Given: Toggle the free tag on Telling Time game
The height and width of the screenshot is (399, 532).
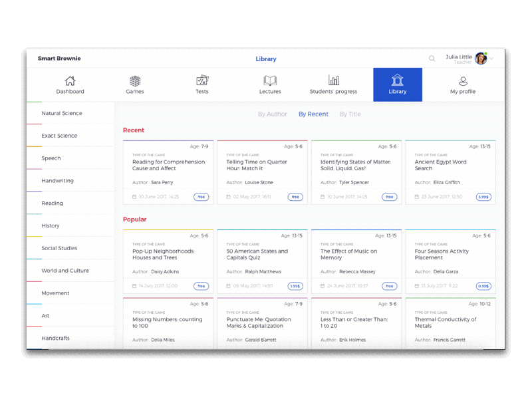Looking at the screenshot, I should point(295,197).
